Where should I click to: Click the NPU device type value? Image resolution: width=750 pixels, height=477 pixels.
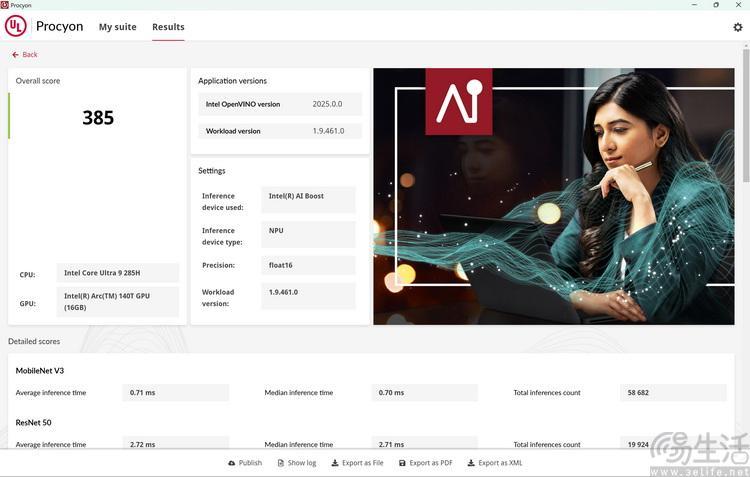pos(309,234)
